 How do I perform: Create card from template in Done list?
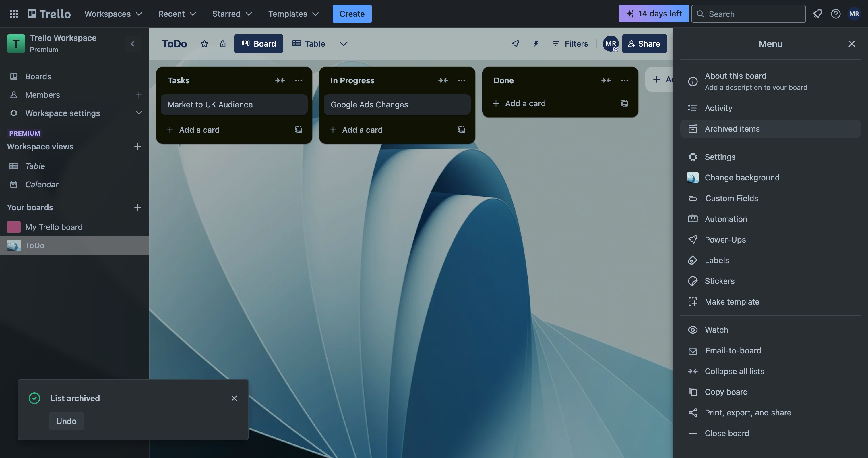pos(625,103)
